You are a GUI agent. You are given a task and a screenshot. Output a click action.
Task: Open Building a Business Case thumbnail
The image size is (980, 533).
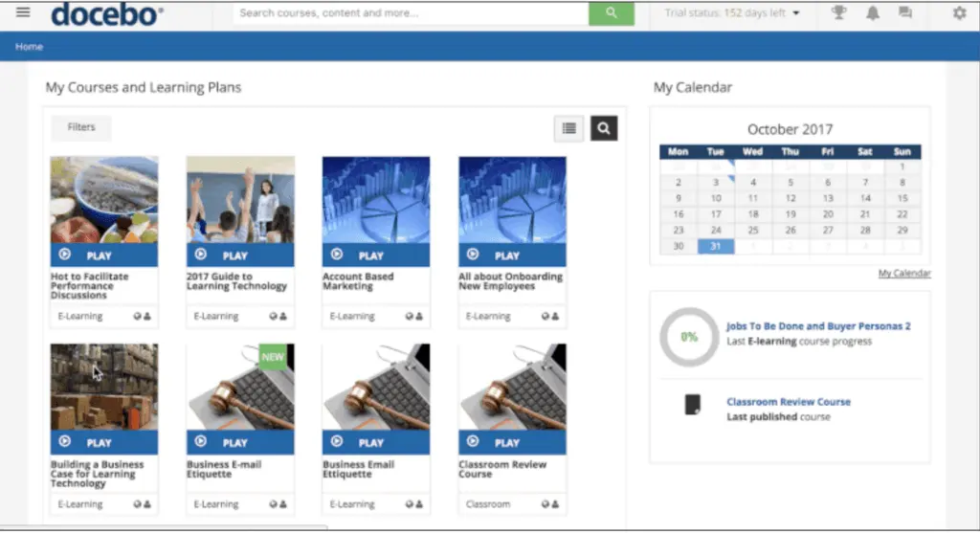[103, 387]
